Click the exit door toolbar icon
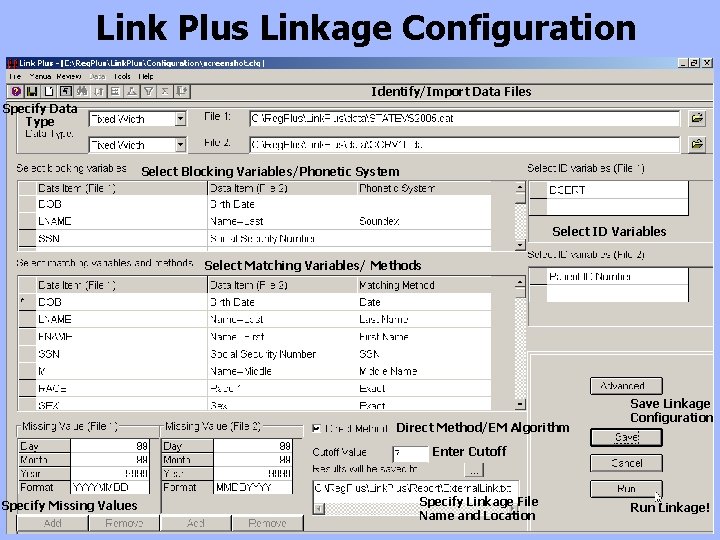 click(x=182, y=91)
